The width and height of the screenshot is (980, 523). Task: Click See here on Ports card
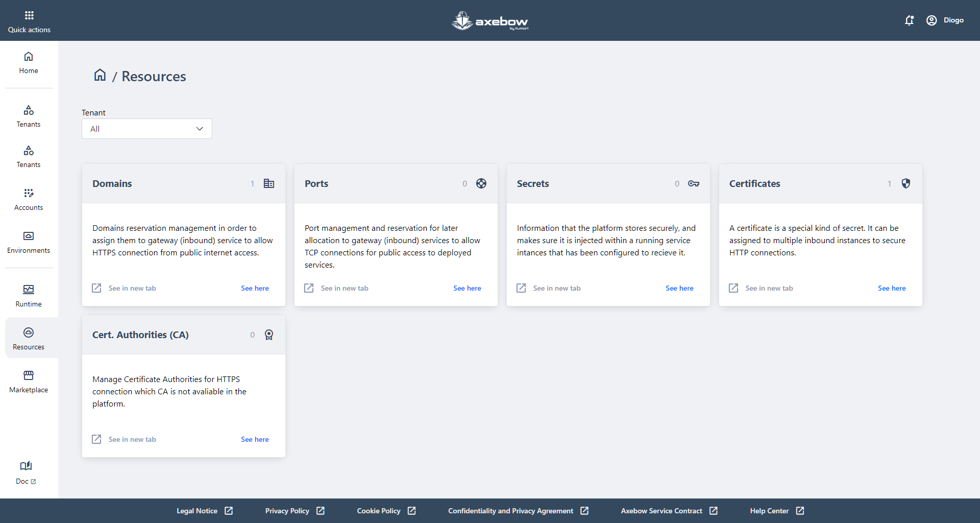(467, 288)
